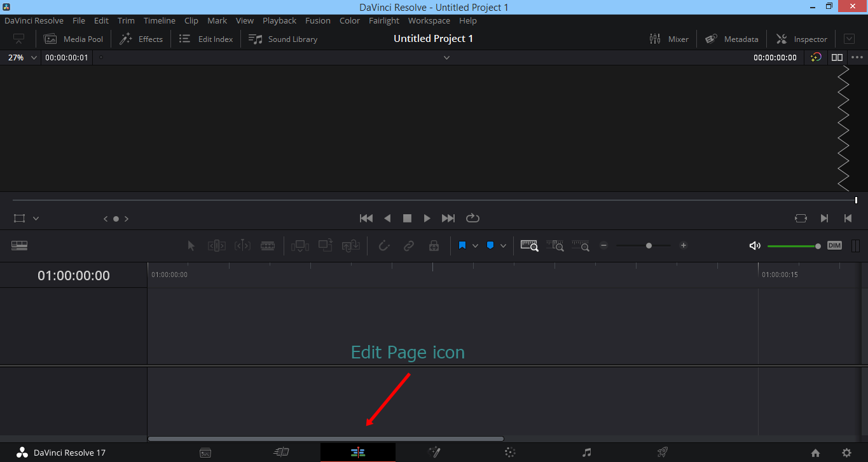The height and width of the screenshot is (462, 868).
Task: Mute audio with speaker icon
Action: click(755, 245)
